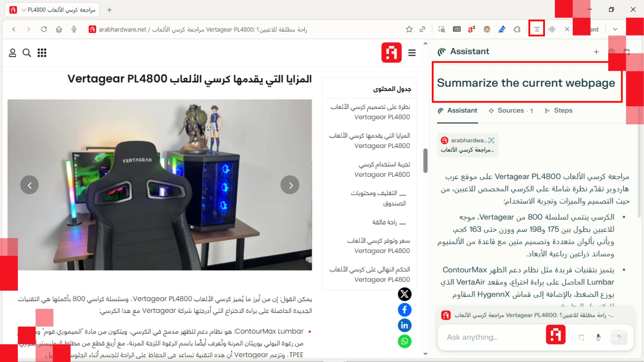The width and height of the screenshot is (644, 362).
Task: Click the page context chip above the Ask box
Action: point(535,315)
